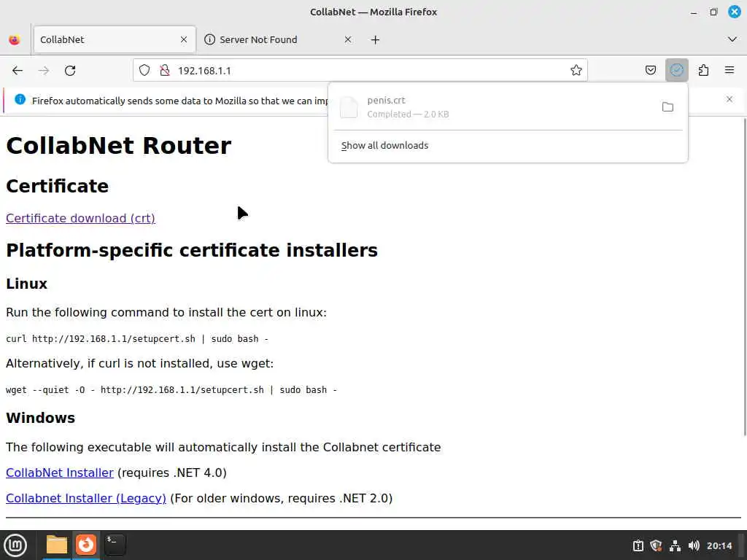The width and height of the screenshot is (747, 560).
Task: Open the notification tray icon beside the shield
Action: (638, 545)
